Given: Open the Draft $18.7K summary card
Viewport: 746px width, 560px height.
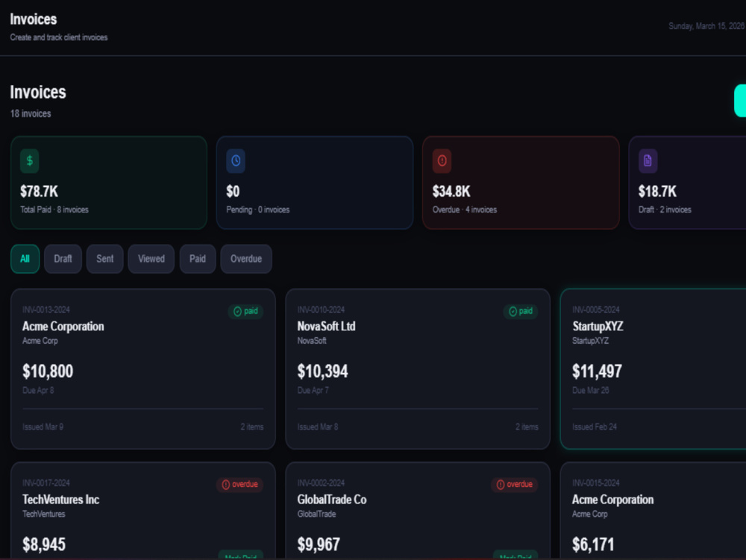Looking at the screenshot, I should [x=688, y=183].
